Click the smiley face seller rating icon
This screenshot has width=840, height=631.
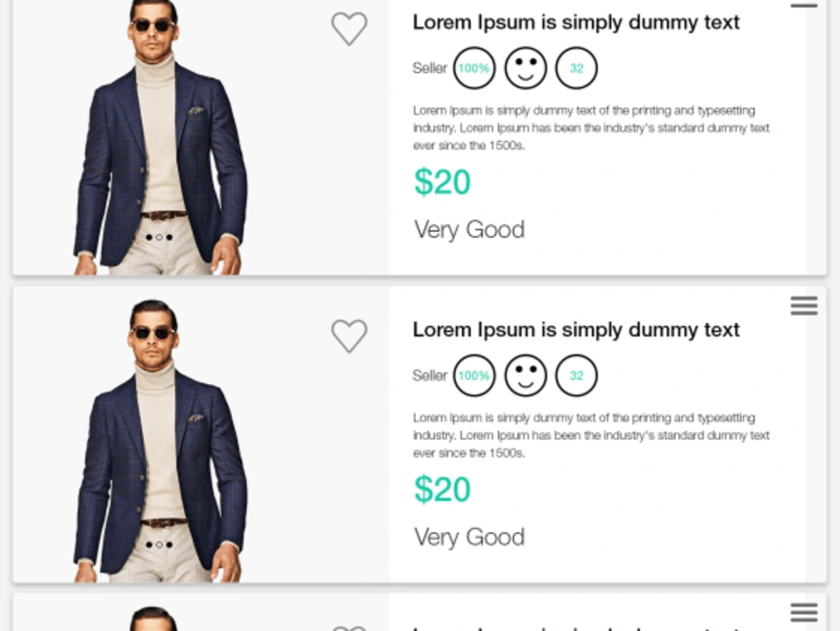point(525,68)
